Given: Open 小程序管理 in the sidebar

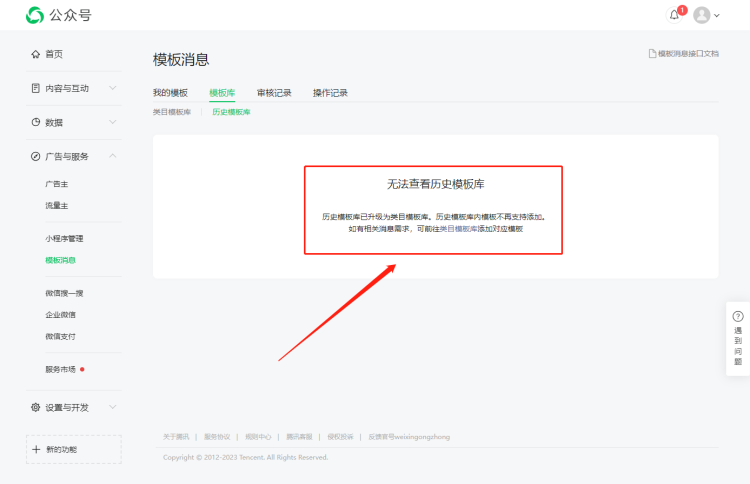Looking at the screenshot, I should click(64, 239).
